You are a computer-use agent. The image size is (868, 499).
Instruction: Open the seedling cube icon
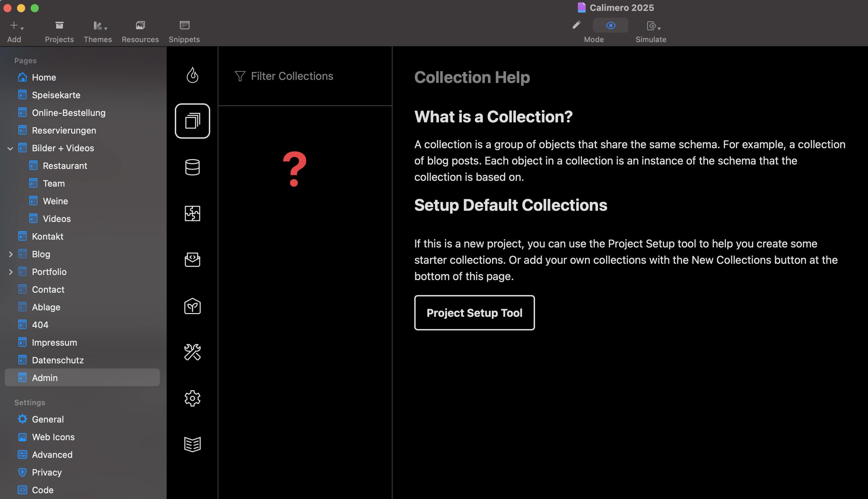[x=192, y=306]
